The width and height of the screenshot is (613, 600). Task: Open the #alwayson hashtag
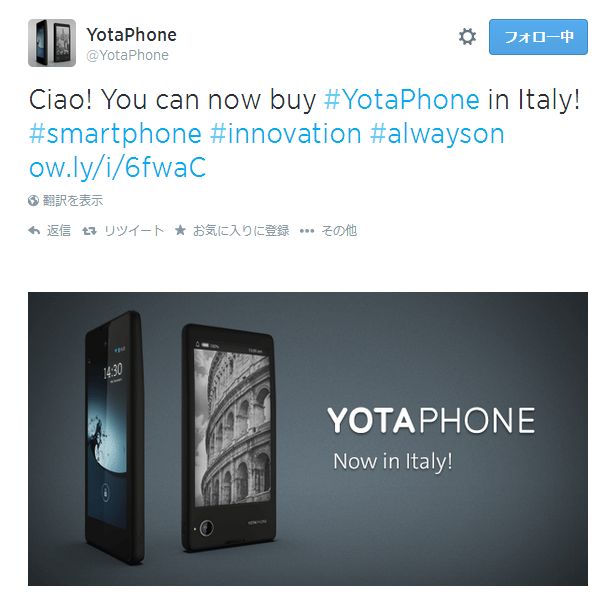[437, 134]
